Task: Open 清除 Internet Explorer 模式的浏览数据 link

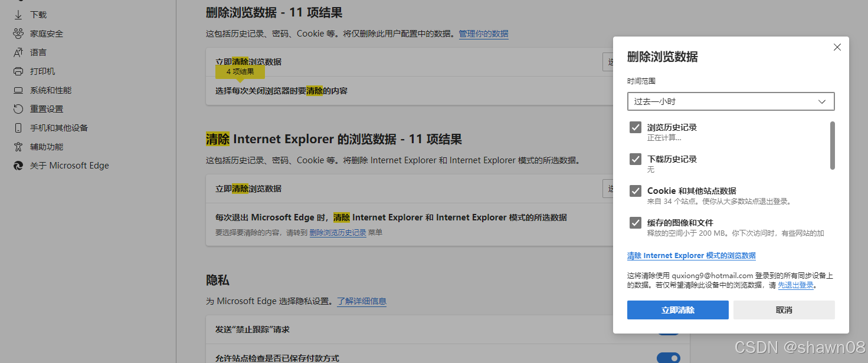Action: (x=691, y=256)
